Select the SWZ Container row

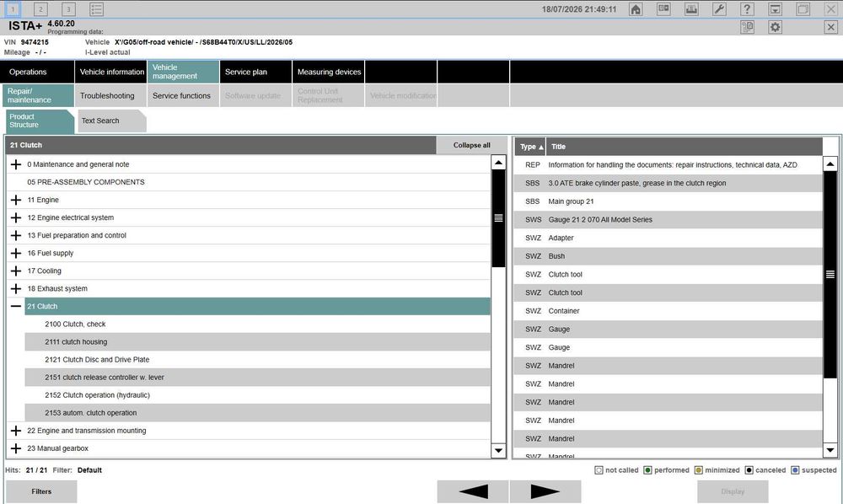coord(668,311)
